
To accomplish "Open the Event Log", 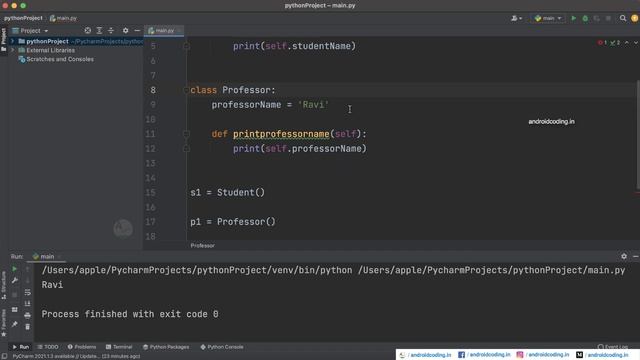I will (x=613, y=347).
